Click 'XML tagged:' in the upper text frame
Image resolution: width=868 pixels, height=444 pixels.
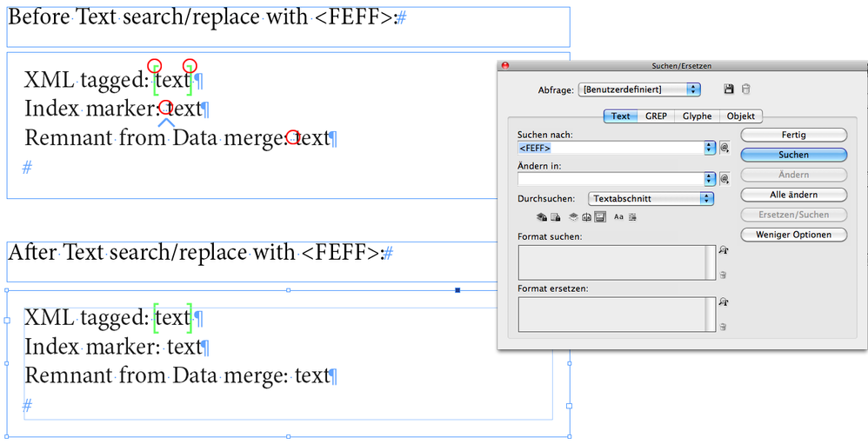(86, 80)
